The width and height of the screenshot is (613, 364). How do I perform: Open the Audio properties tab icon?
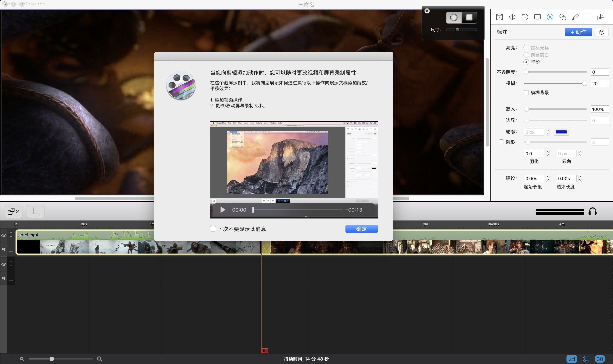pyautogui.click(x=512, y=17)
